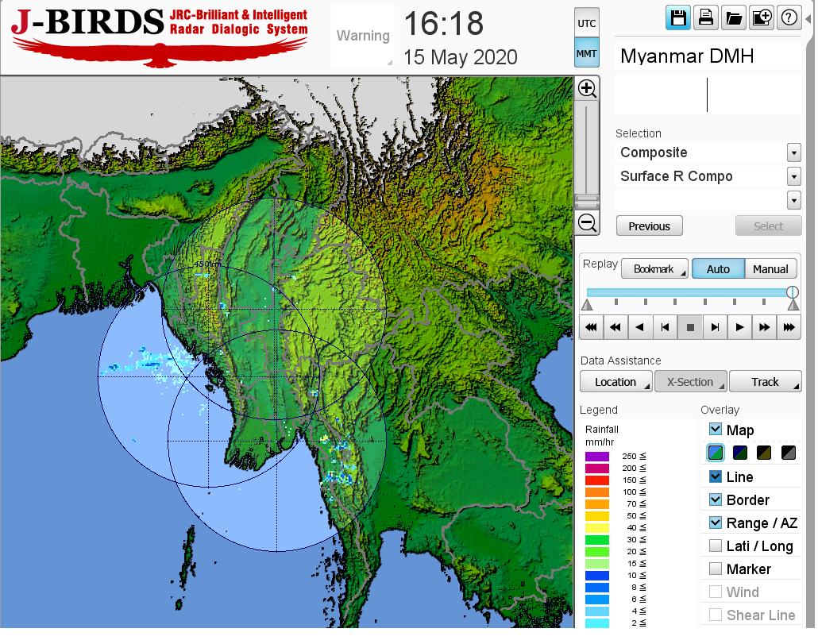Click the Print icon

[x=705, y=18]
